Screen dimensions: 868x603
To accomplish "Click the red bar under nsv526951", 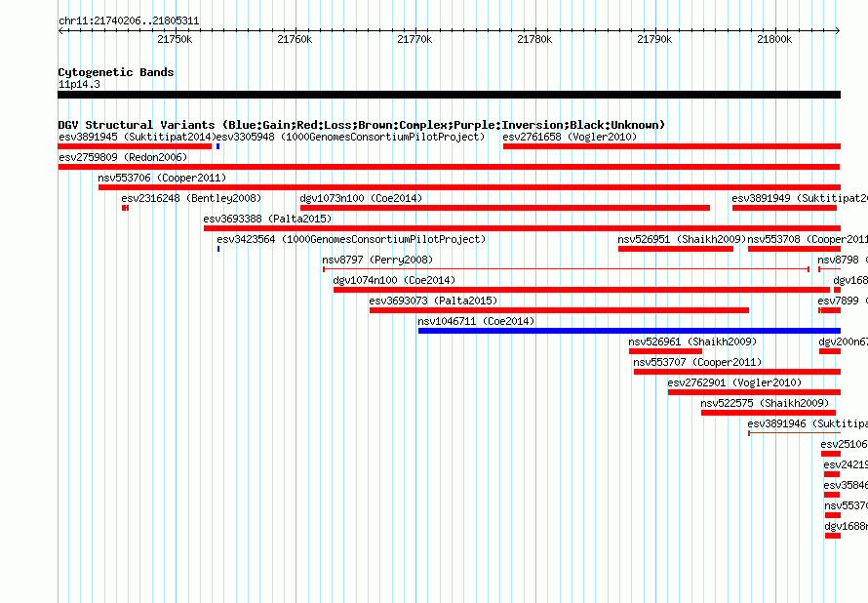I will click(676, 249).
